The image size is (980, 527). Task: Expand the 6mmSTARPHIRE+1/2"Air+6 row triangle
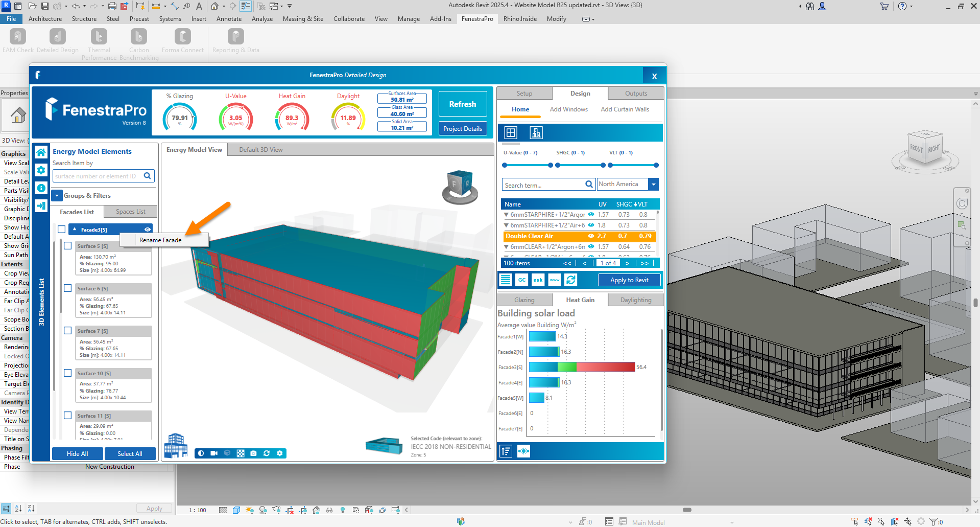(506, 225)
